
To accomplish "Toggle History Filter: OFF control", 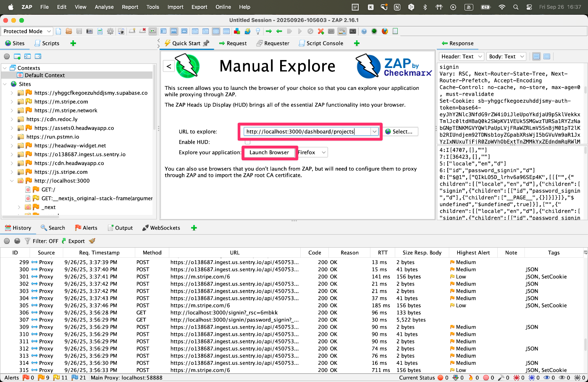I will point(41,241).
